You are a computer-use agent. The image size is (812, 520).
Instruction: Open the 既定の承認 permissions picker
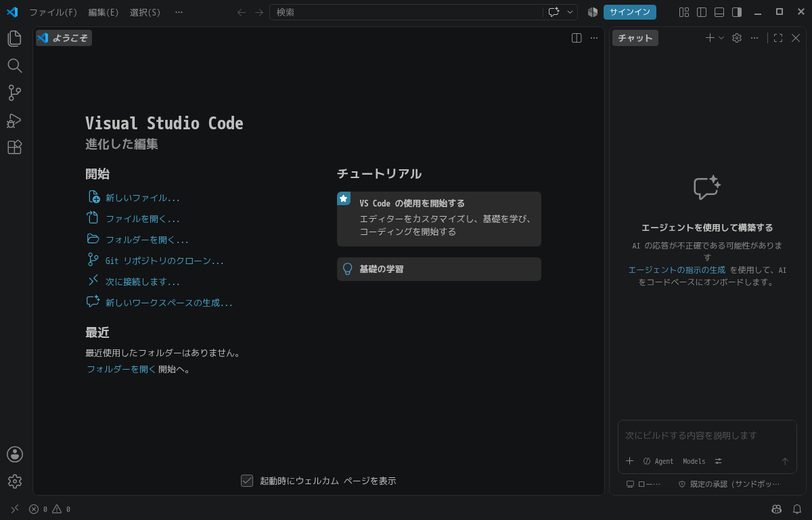click(729, 484)
